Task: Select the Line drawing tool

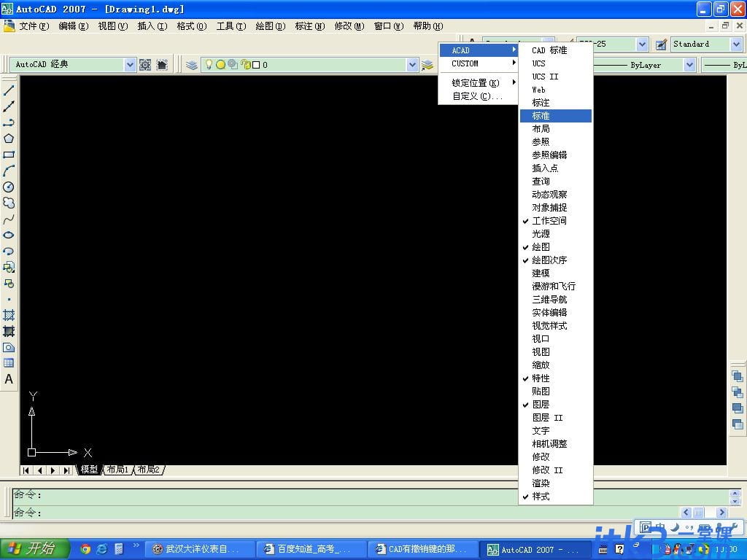Action: 9,90
